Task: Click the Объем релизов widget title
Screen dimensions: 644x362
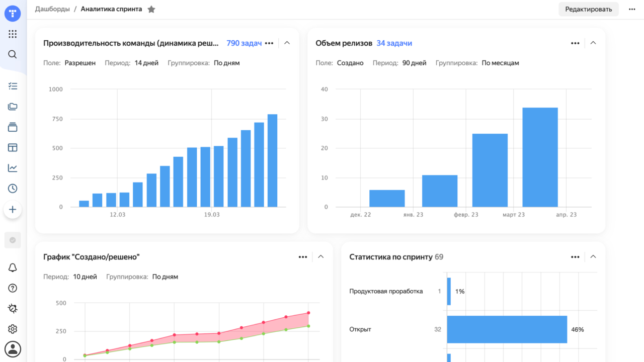Action: 344,43
